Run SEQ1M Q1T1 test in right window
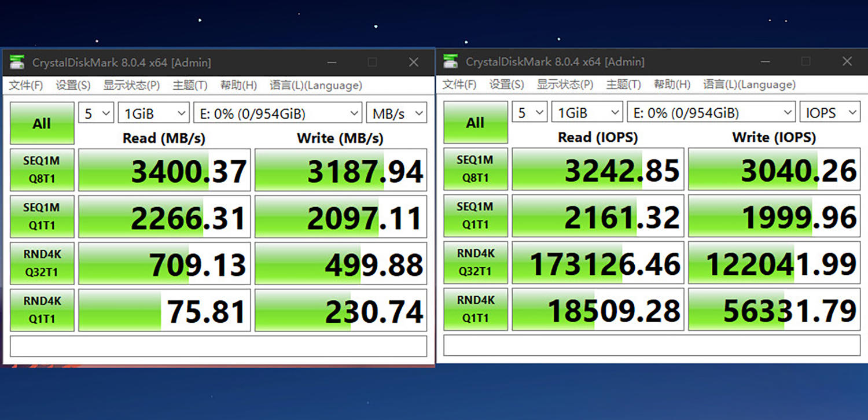 pos(475,216)
